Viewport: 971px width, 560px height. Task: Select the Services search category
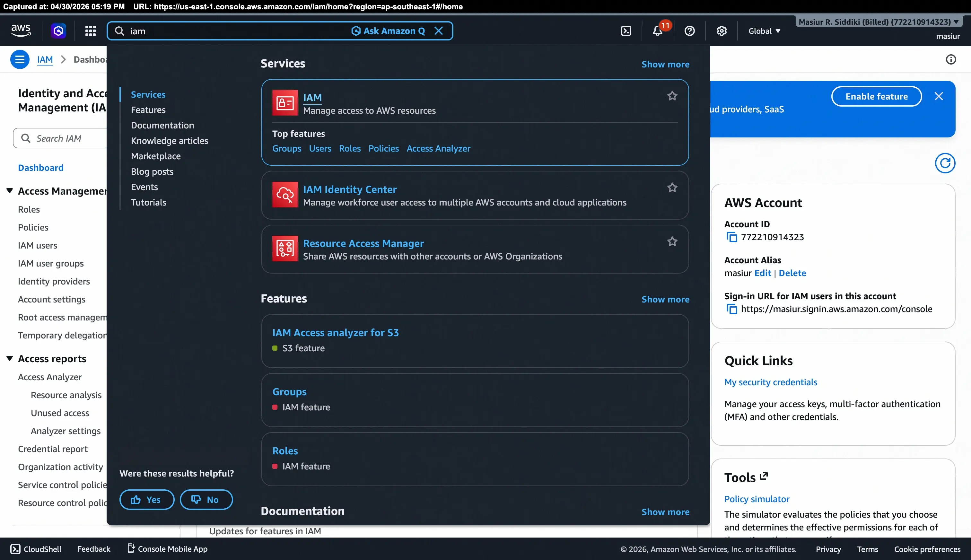[x=148, y=95]
